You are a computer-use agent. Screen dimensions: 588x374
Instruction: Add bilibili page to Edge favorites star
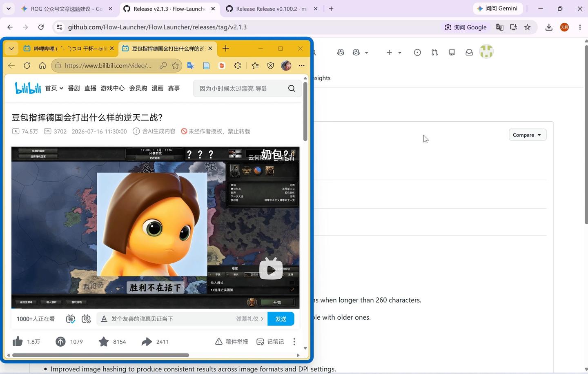point(175,65)
